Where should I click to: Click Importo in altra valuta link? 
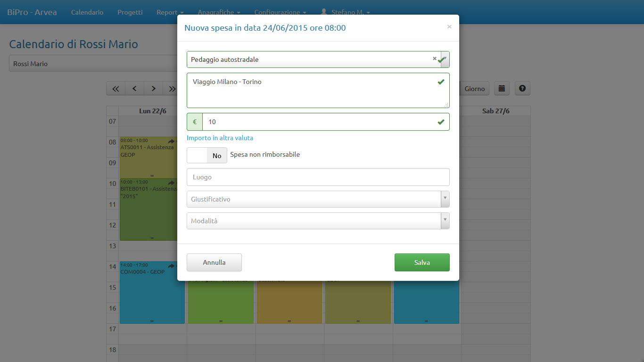pos(220,138)
